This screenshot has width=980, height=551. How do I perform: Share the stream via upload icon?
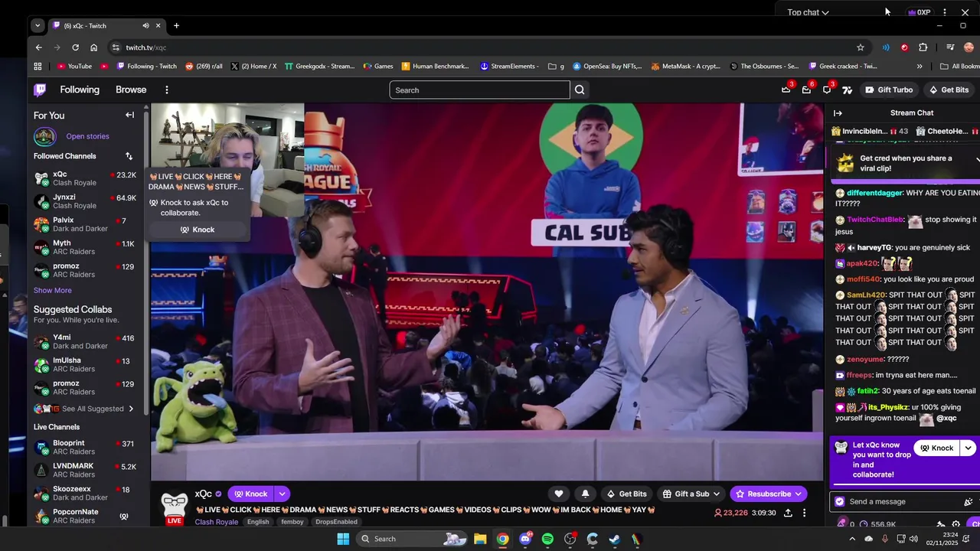(x=788, y=513)
